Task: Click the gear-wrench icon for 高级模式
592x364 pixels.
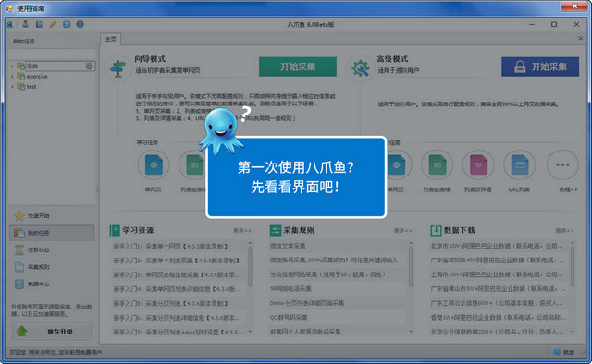Action: pyautogui.click(x=361, y=68)
